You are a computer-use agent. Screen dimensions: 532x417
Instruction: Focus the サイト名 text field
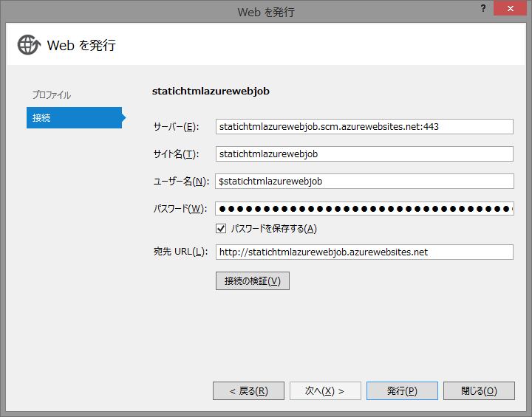point(364,154)
